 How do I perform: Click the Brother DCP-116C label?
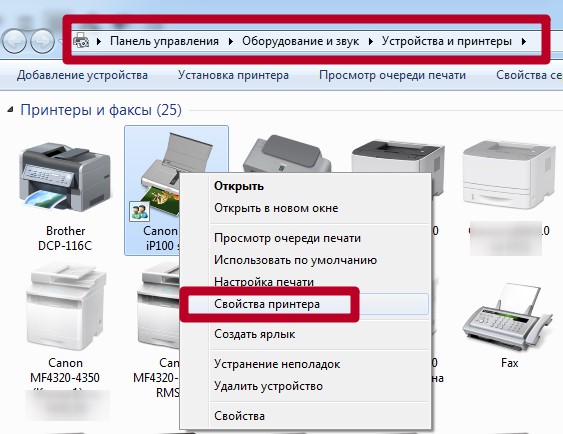pos(65,238)
